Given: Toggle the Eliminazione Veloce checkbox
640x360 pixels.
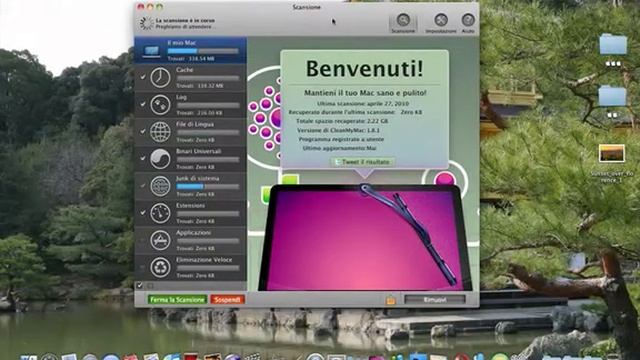Looking at the screenshot, I should (142, 267).
